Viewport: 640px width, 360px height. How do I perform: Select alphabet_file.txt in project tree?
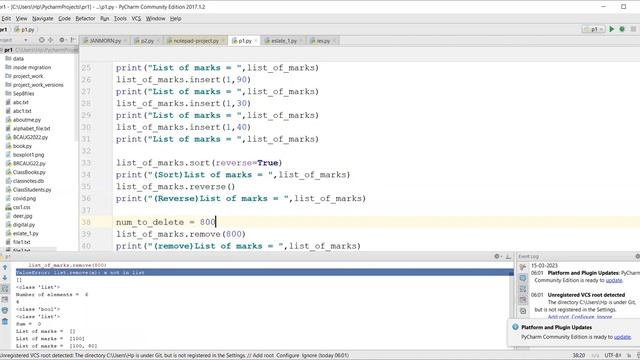click(x=31, y=129)
